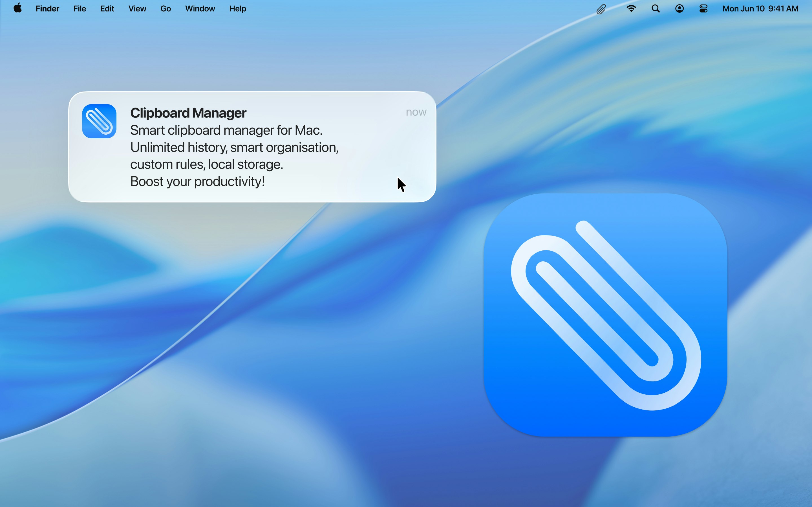Open the Edit menu
The image size is (812, 507).
[107, 8]
